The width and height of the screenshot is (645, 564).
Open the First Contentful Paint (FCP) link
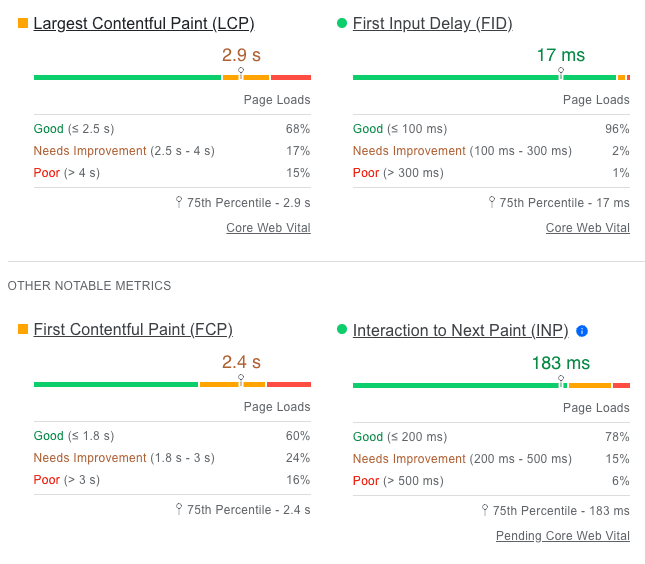point(133,330)
